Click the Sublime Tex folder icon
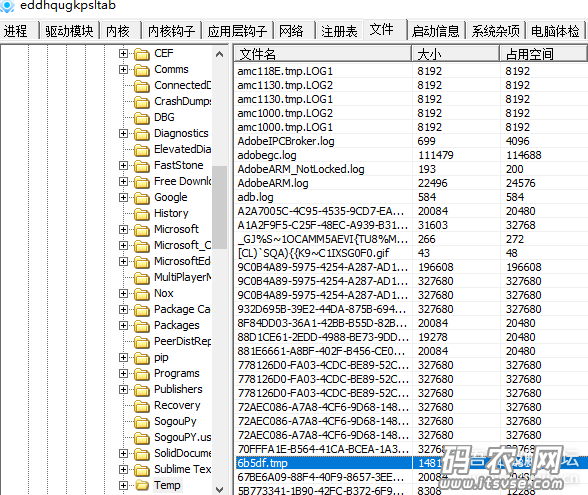This screenshot has height=495, width=588. click(142, 470)
